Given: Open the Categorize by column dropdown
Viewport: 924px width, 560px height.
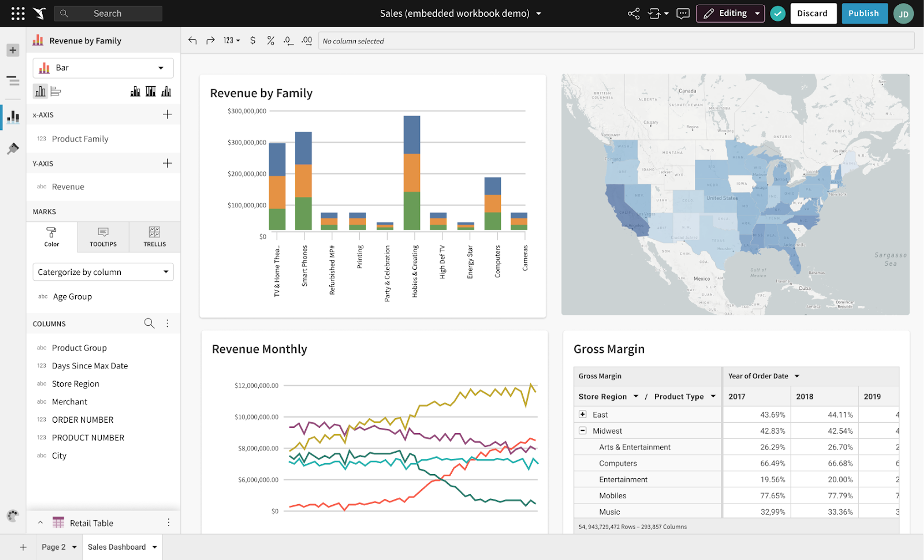Looking at the screenshot, I should pos(103,272).
